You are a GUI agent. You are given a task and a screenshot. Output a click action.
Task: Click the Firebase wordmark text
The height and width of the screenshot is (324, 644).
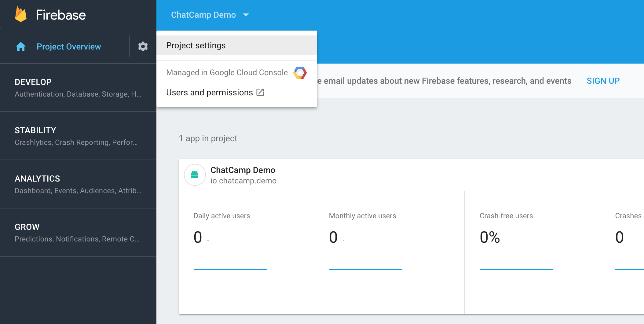tap(61, 15)
